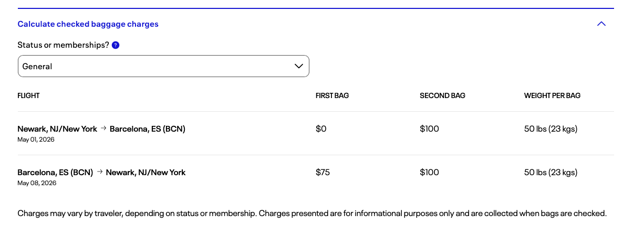Click the Calculate checked baggage charges heading
644x236 pixels.
point(88,24)
